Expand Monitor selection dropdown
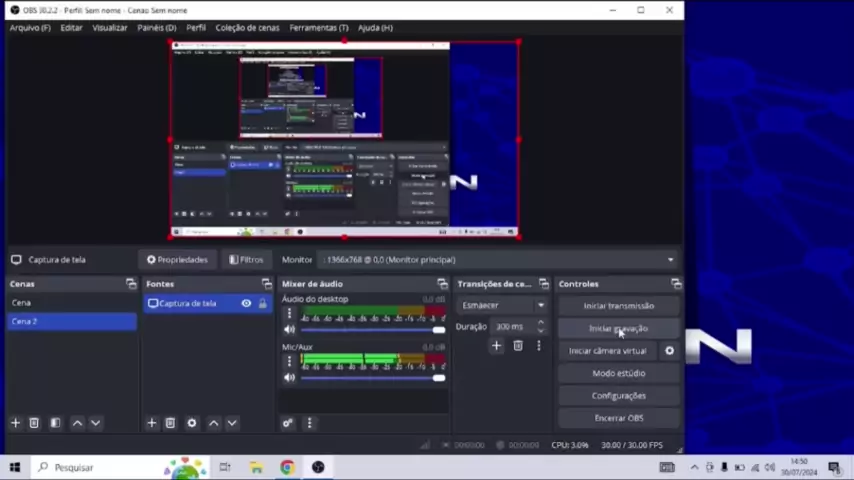This screenshot has width=854, height=480. 670,260
